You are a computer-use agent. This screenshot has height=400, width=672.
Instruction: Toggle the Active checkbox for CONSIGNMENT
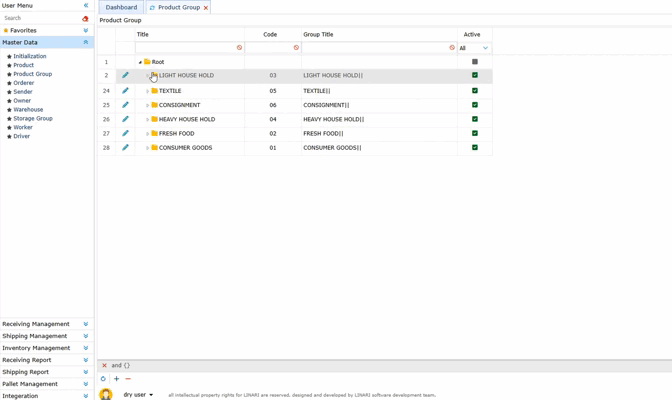(475, 105)
